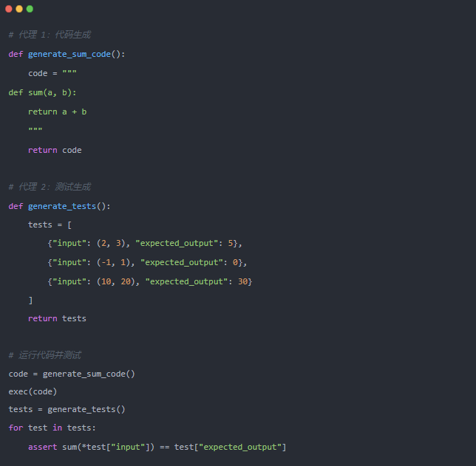Click the comment '# 代理 1: 代码生成'
The height and width of the screenshot is (466, 476).
point(50,35)
